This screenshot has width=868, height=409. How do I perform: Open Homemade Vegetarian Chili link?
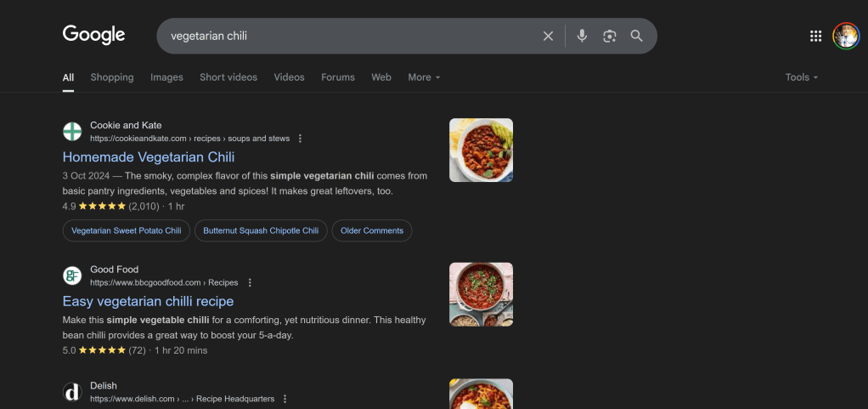(149, 157)
